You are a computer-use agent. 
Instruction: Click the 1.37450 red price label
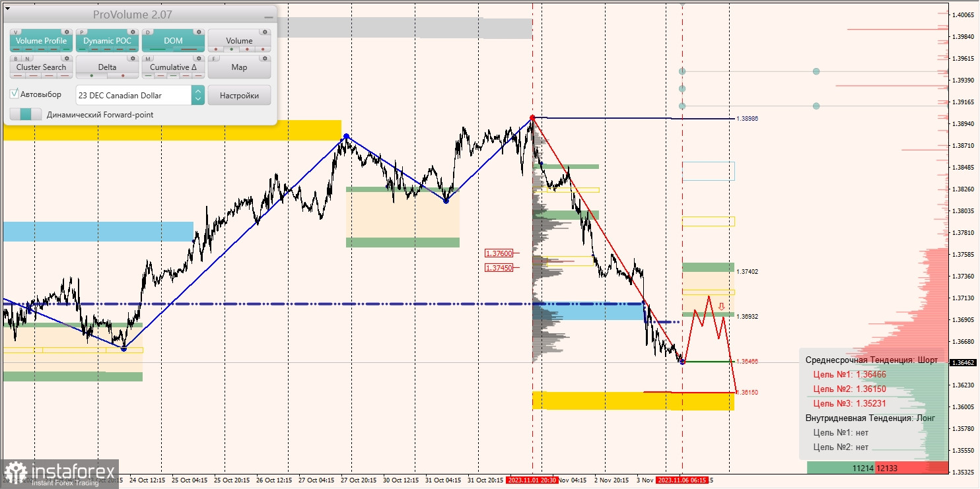click(499, 267)
